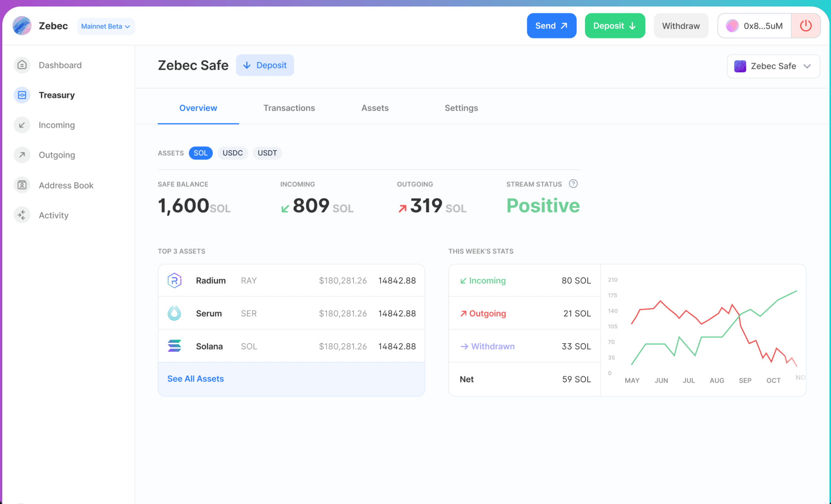The width and height of the screenshot is (831, 504).
Task: Click the Activity icon in sidebar
Action: [x=22, y=215]
